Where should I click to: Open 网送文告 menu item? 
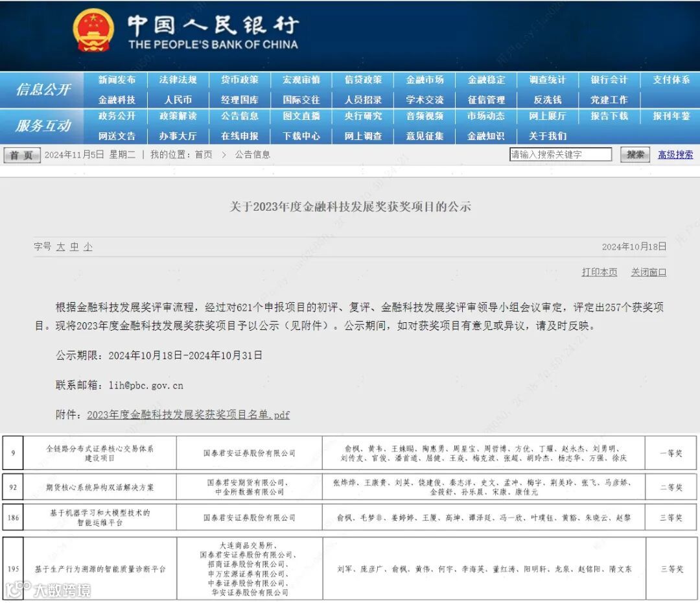117,136
